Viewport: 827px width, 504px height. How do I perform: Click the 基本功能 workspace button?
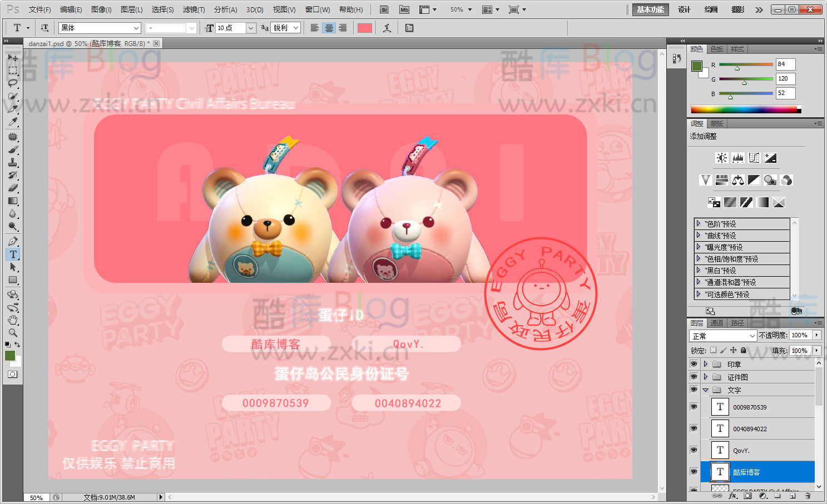650,9
